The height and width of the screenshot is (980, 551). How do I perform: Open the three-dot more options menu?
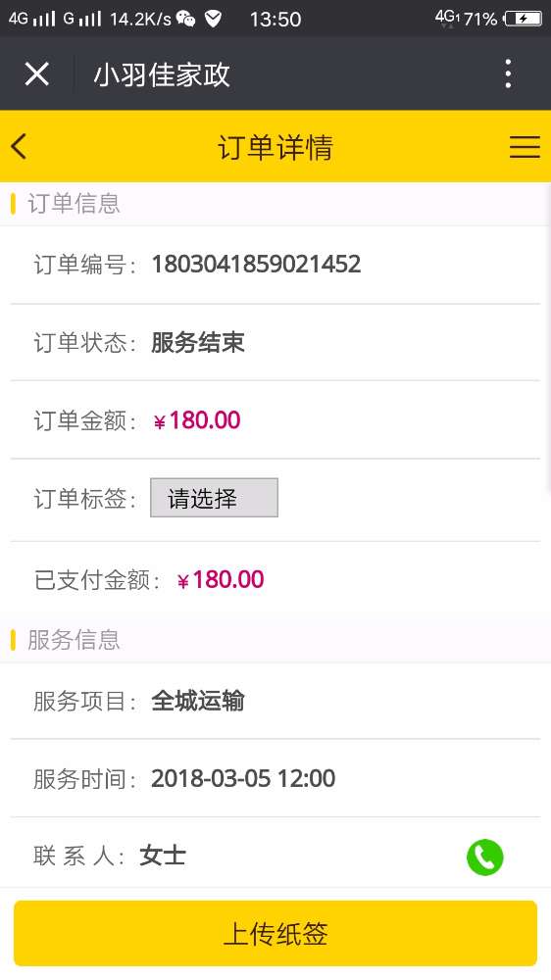point(509,73)
